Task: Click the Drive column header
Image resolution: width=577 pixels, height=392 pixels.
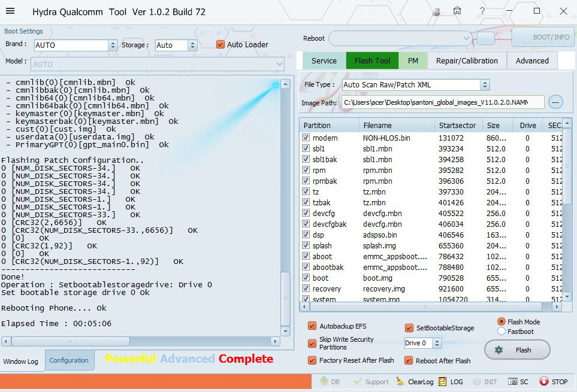Action: tap(527, 125)
